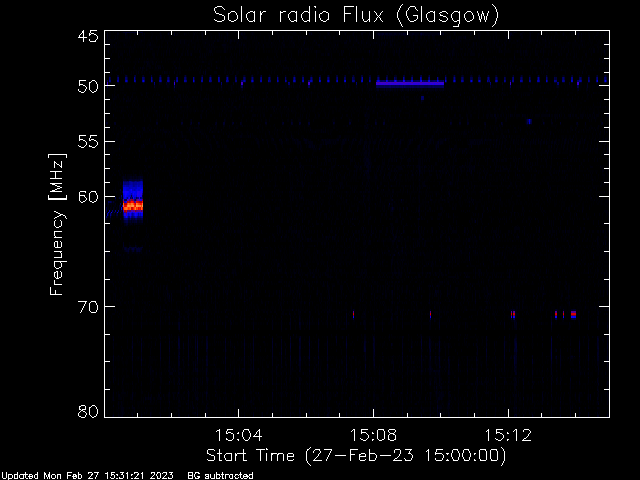
Task: Click the 'Start Time (27-Feb-23 15:00:00)' axis label
Action: pyautogui.click(x=356, y=456)
